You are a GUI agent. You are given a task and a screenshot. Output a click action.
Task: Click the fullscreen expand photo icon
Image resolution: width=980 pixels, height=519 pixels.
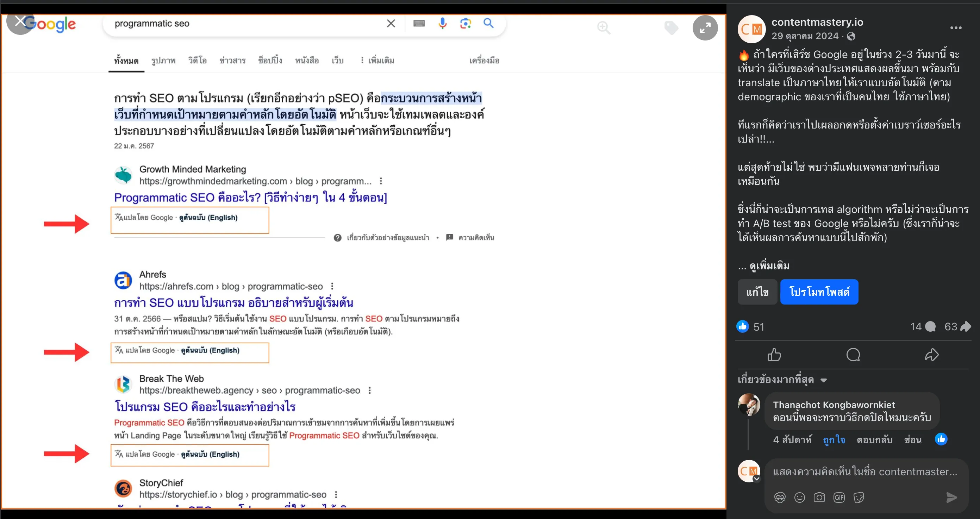click(x=705, y=28)
